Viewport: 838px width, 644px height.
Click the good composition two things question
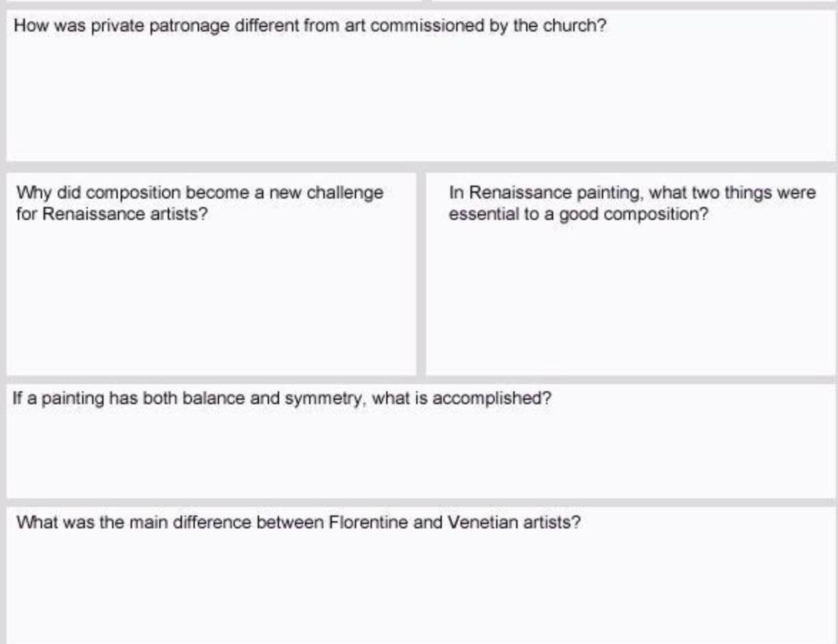coord(632,203)
